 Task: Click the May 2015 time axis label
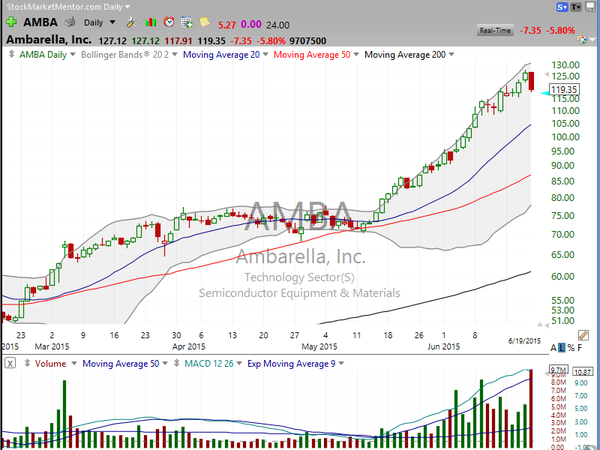(320, 347)
